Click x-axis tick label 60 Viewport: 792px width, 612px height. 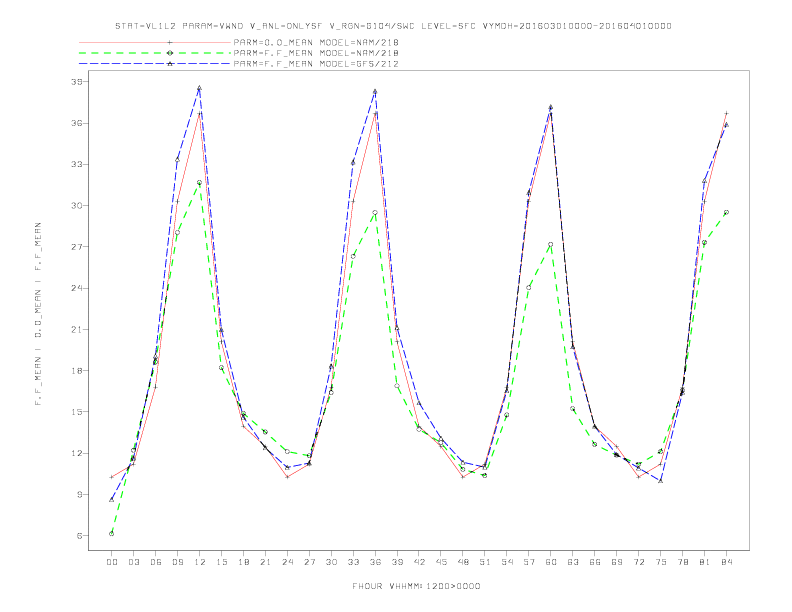[551, 562]
